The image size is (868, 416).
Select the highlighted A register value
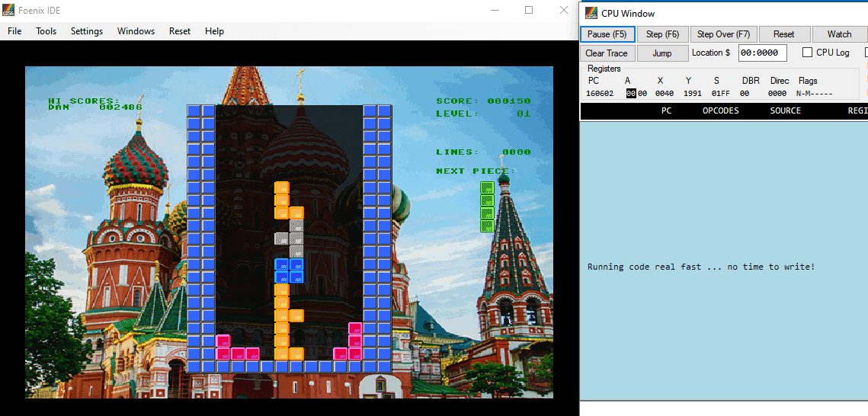(632, 94)
